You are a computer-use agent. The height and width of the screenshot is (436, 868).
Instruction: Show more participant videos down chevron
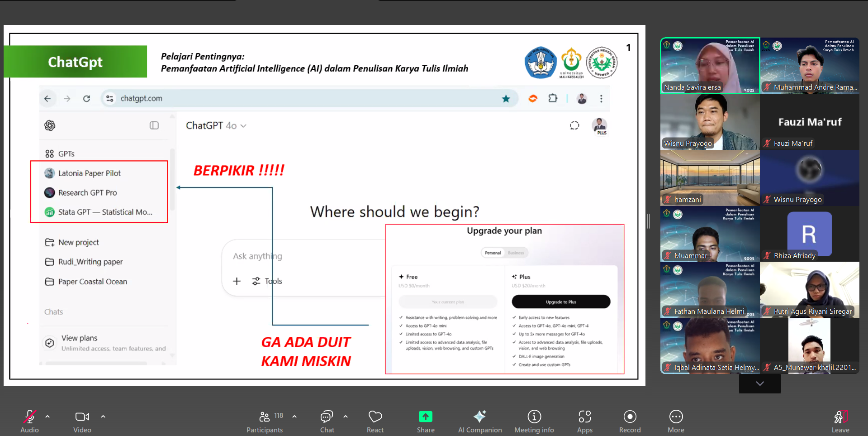point(760,383)
